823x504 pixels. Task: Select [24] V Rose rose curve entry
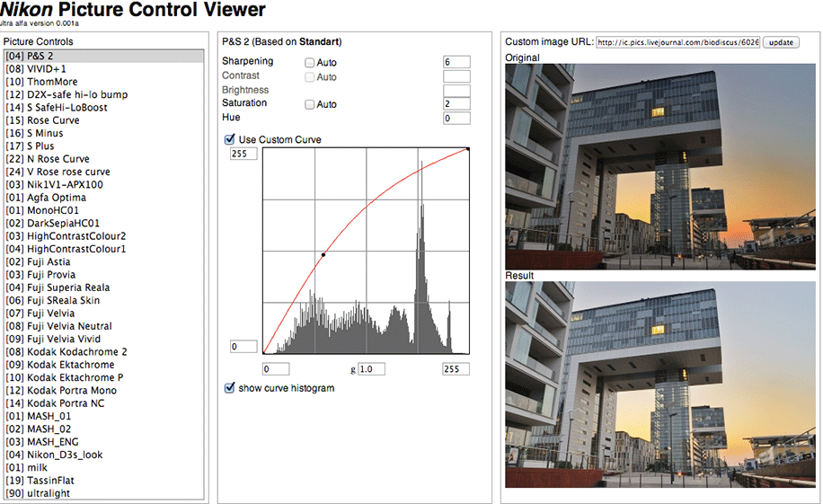[x=104, y=172]
